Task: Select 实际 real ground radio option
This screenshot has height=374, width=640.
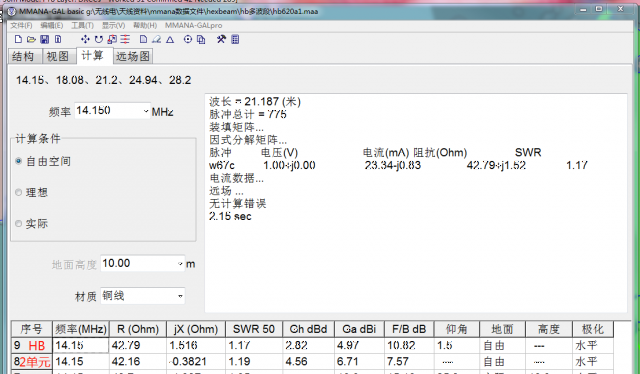Action: 18,223
